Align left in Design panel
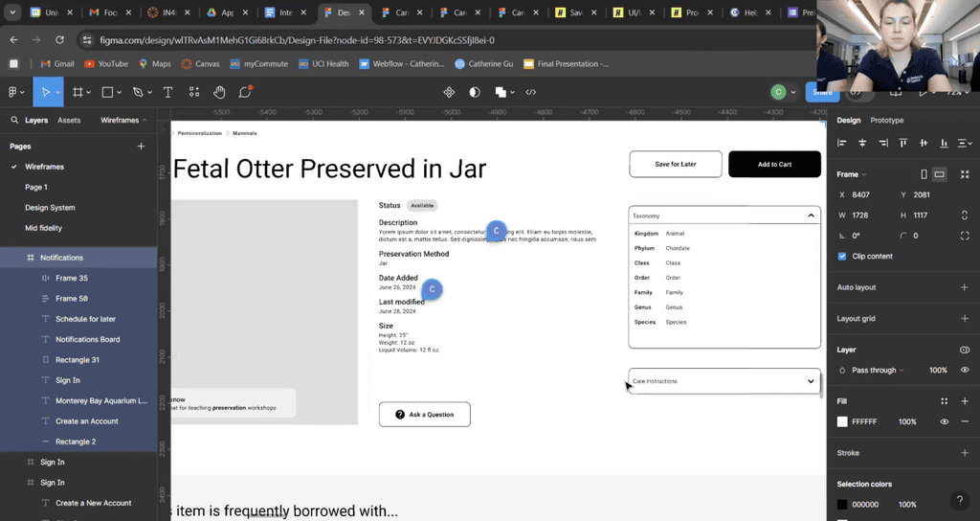The image size is (980, 521). [x=842, y=144]
